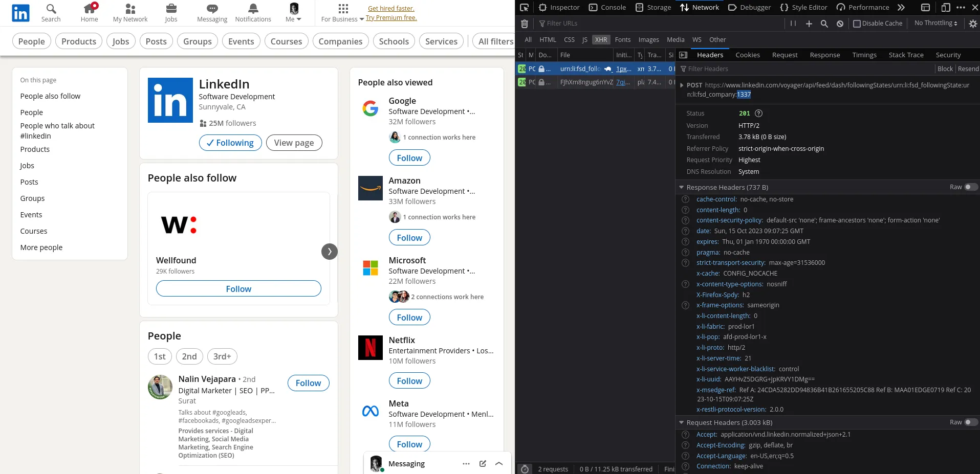Open the Home feed icon
Viewport: 980px width, 474px height.
[x=90, y=9]
